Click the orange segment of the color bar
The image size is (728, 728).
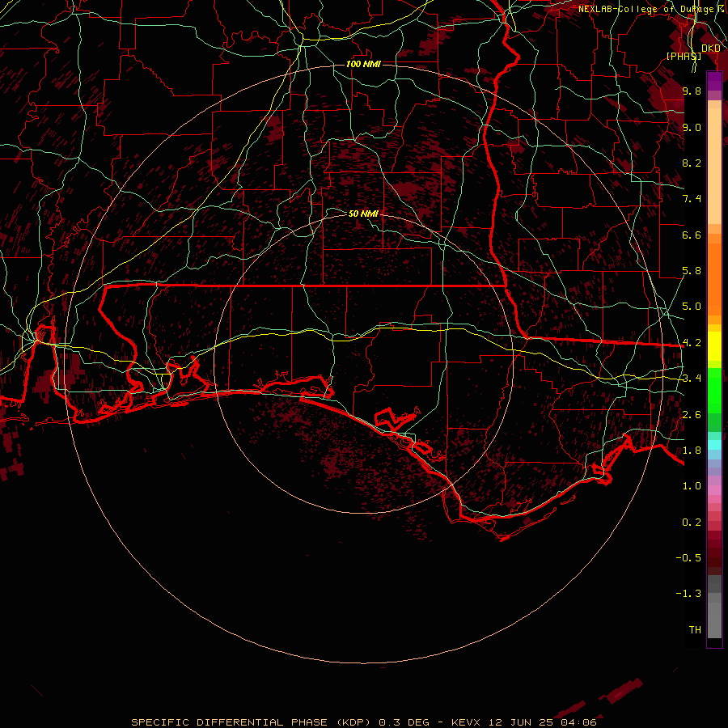[714, 279]
